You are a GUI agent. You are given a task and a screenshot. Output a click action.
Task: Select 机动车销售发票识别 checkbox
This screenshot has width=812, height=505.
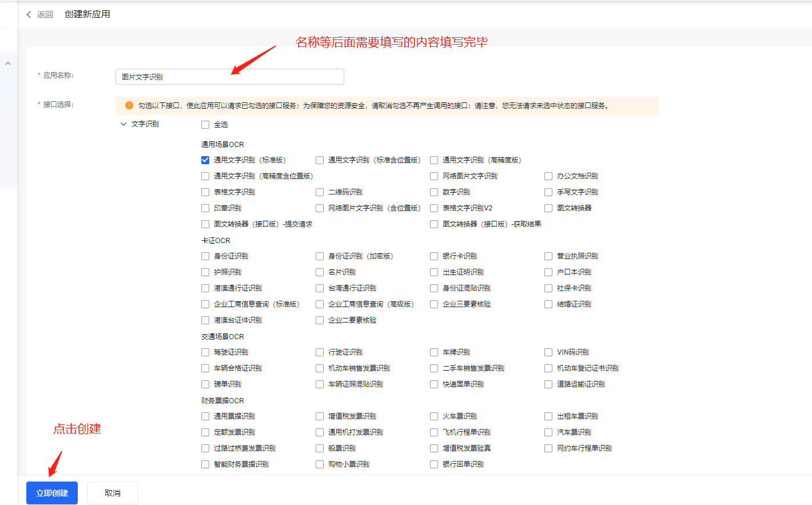point(320,368)
